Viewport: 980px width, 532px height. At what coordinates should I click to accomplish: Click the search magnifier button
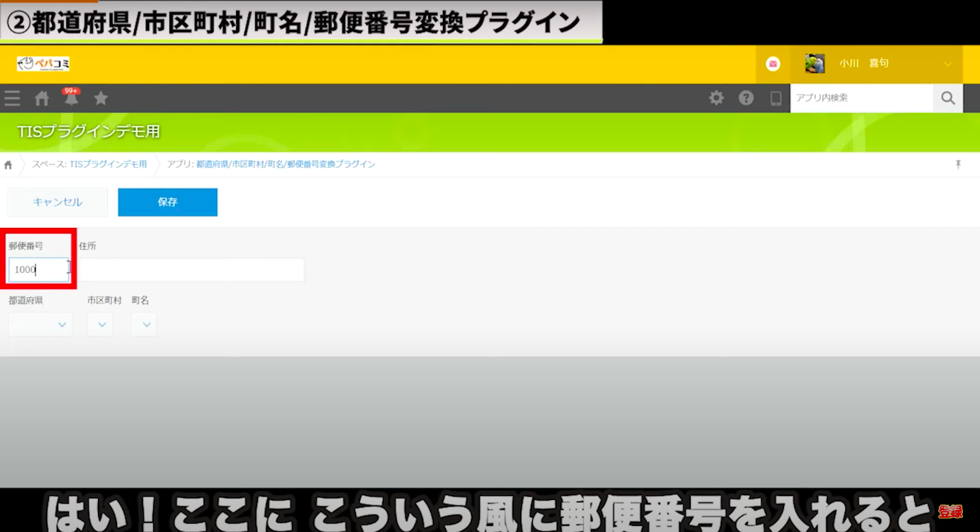(948, 98)
